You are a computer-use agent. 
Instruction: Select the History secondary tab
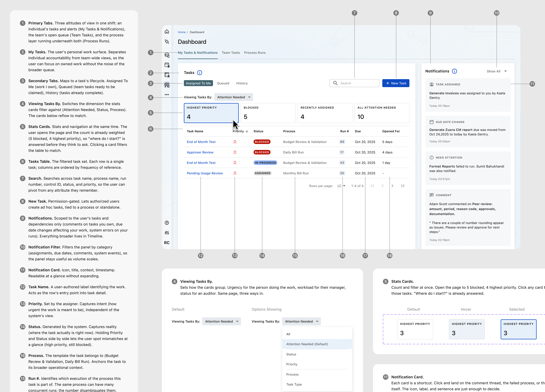tap(242, 83)
